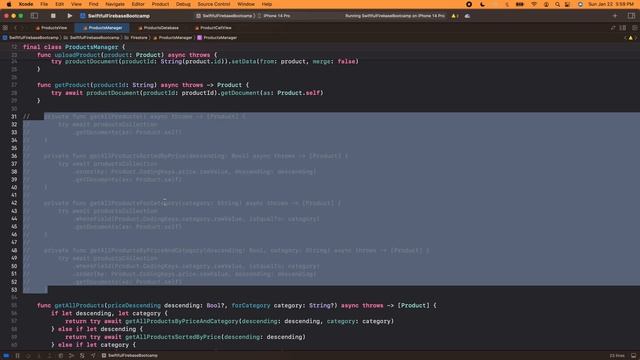The height and width of the screenshot is (360, 640).
Task: Toggle the debug area blue button
Action: coord(6,356)
